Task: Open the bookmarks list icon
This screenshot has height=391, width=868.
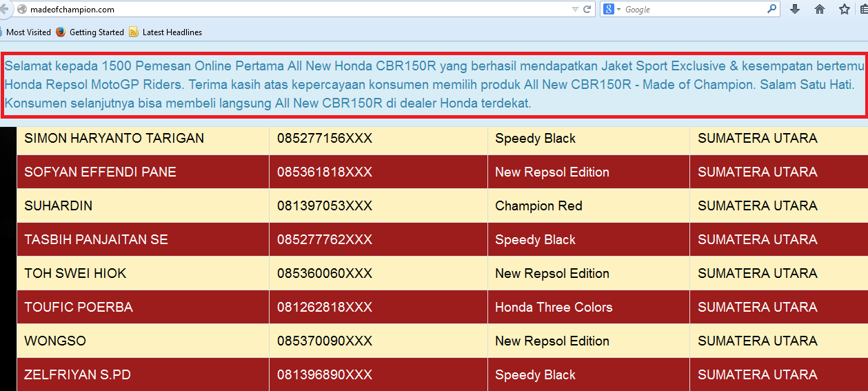Action: click(x=865, y=10)
